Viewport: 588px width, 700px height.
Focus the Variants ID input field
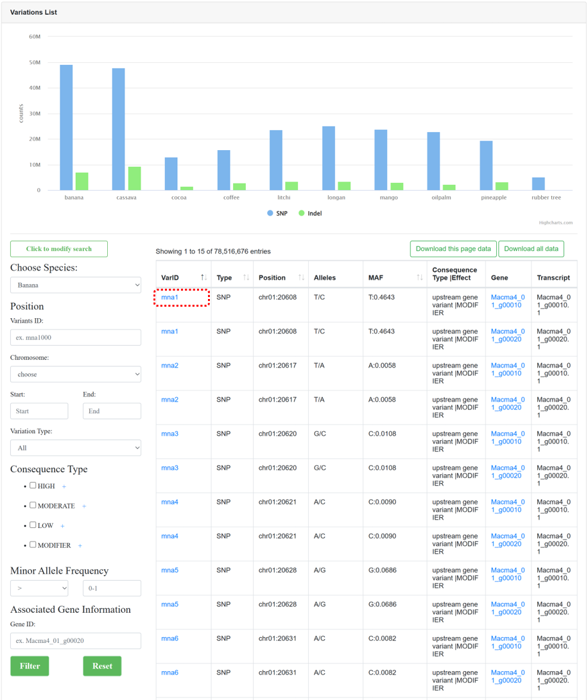pos(76,337)
